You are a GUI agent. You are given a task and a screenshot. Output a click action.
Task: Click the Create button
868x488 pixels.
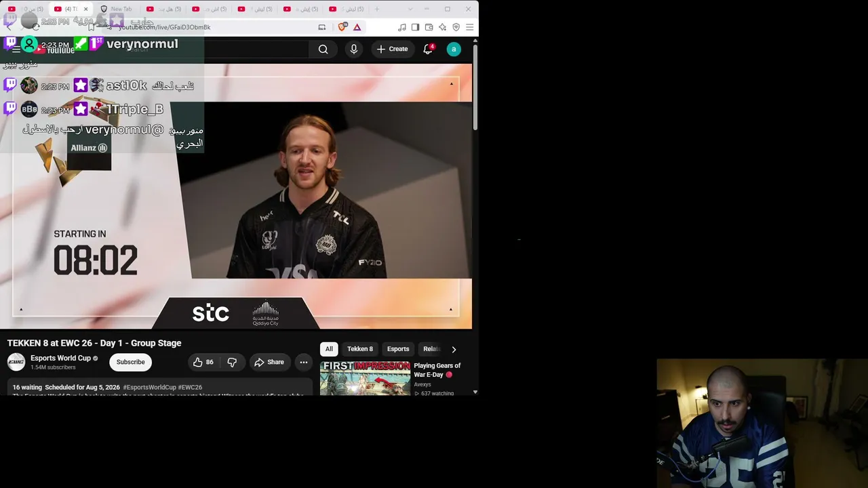click(393, 49)
